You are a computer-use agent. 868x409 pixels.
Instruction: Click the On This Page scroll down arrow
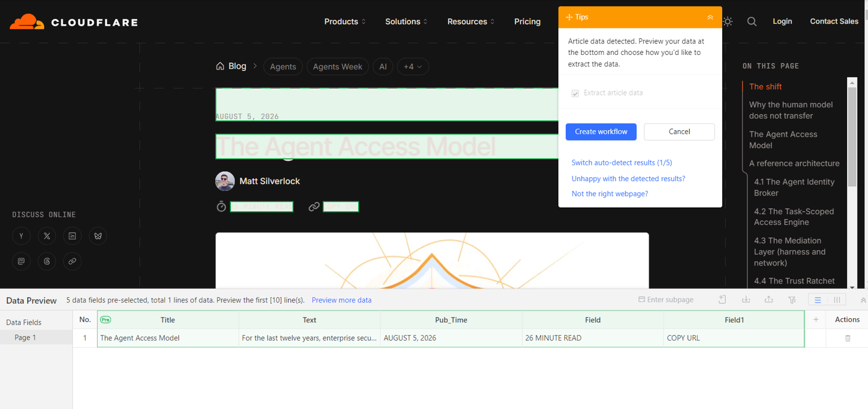[x=852, y=286]
